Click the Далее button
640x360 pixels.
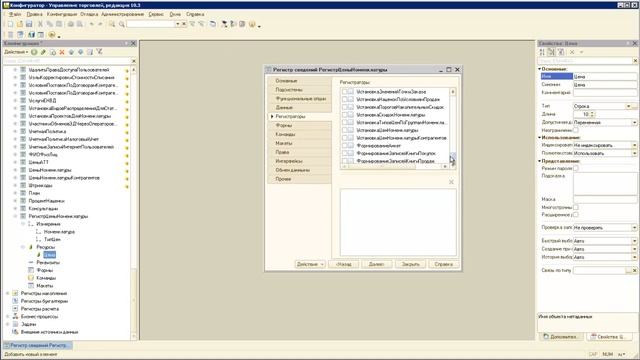tap(376, 264)
